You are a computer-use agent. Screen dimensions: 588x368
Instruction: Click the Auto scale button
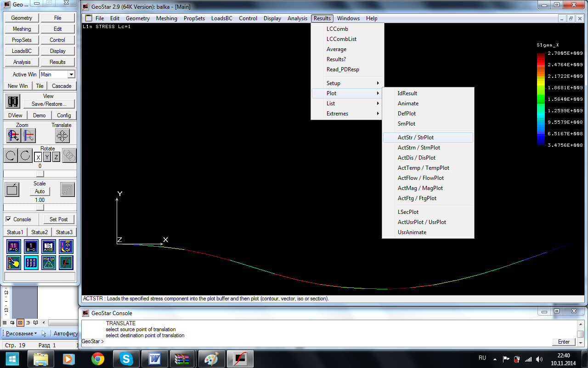point(40,191)
